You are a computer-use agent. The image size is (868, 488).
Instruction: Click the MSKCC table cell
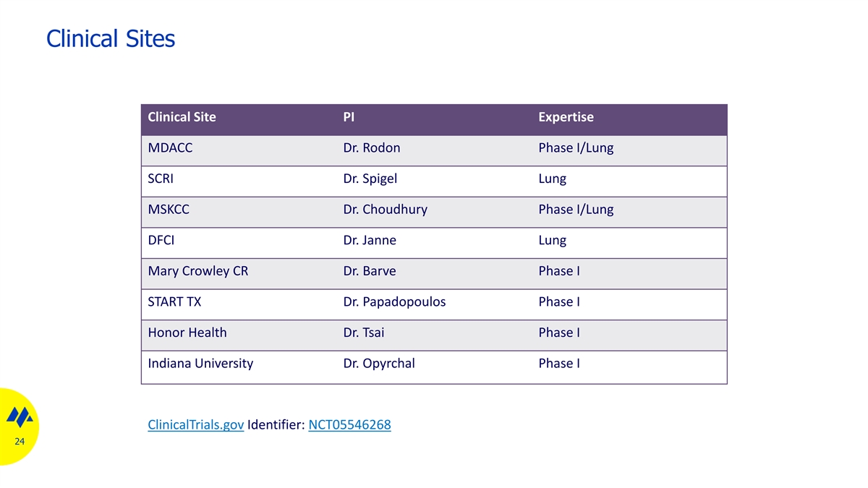[169, 210]
